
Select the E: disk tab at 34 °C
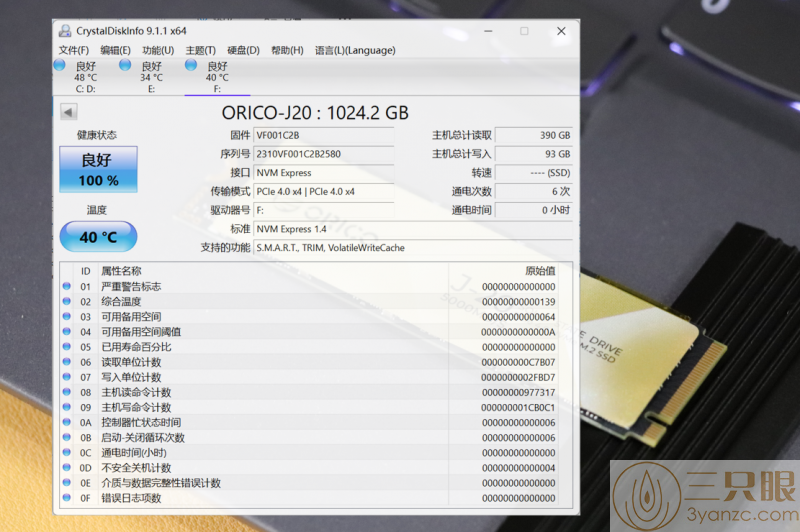coord(151,77)
